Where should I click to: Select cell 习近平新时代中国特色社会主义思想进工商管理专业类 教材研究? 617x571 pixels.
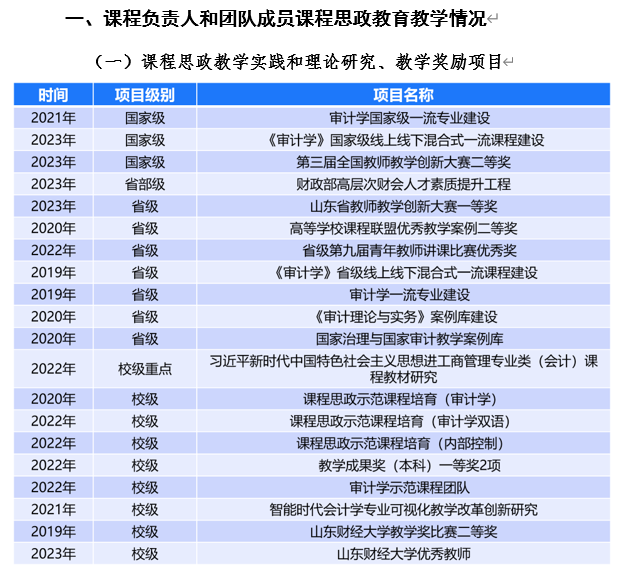[x=403, y=368]
